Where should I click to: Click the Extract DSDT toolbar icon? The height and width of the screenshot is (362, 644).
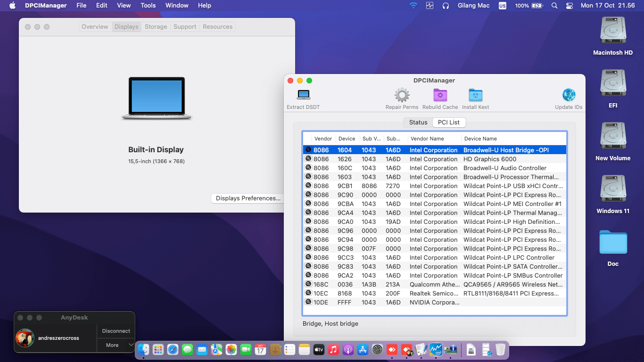point(303,95)
